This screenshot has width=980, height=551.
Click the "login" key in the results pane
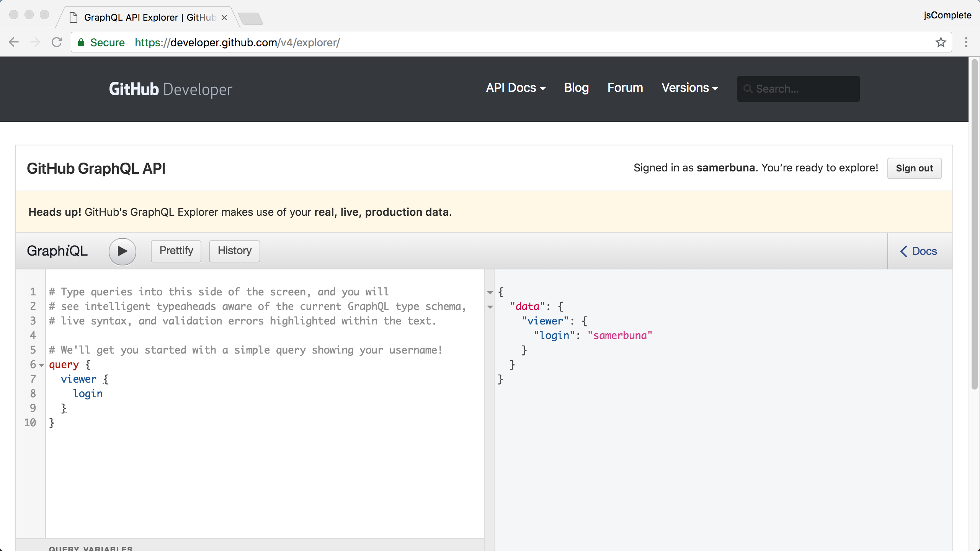click(x=554, y=336)
